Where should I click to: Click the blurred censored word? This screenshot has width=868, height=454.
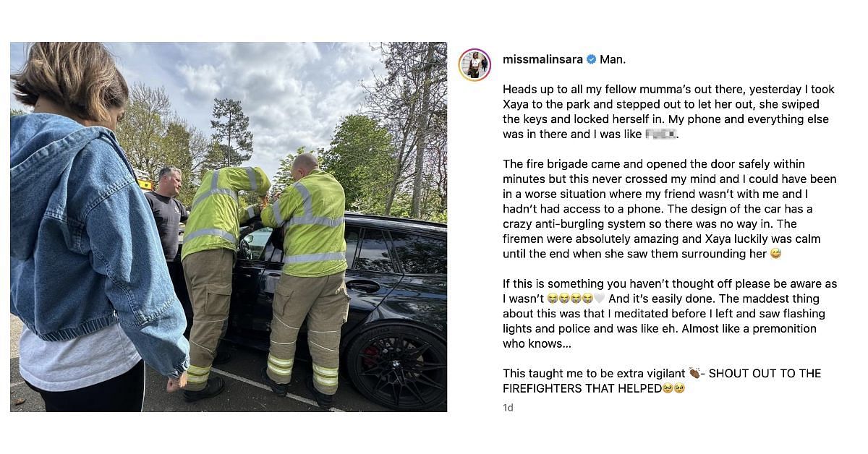658,134
